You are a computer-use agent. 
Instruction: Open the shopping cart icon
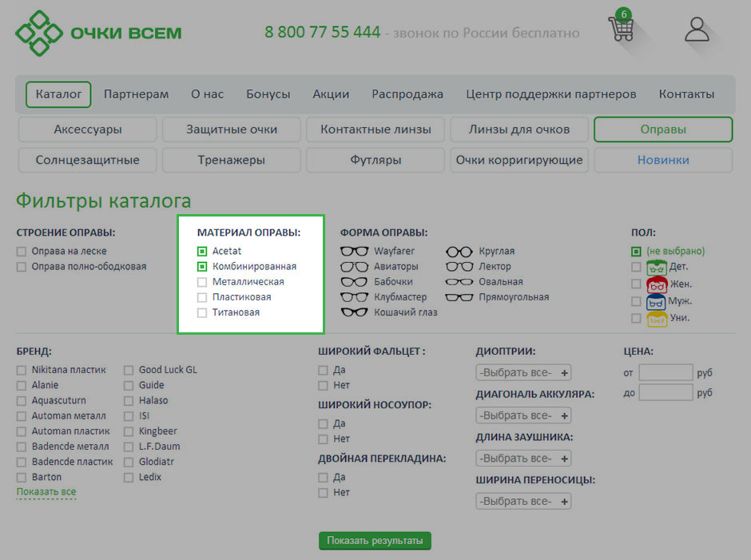pos(621,29)
